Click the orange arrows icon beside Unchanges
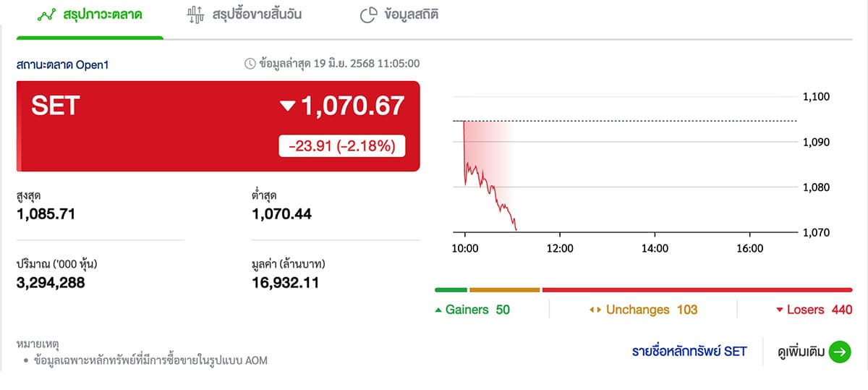 (x=595, y=310)
